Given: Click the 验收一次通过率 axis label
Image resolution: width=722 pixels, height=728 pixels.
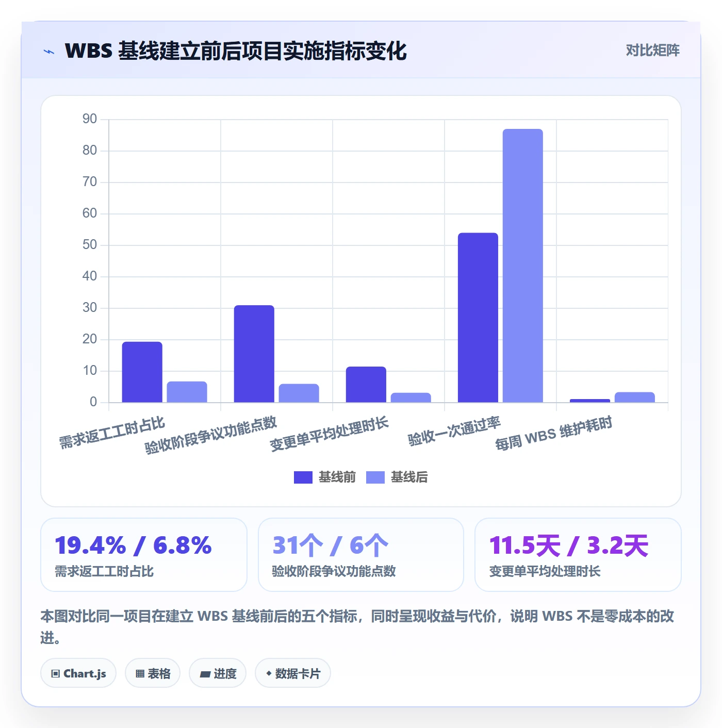Looking at the screenshot, I should tap(454, 431).
